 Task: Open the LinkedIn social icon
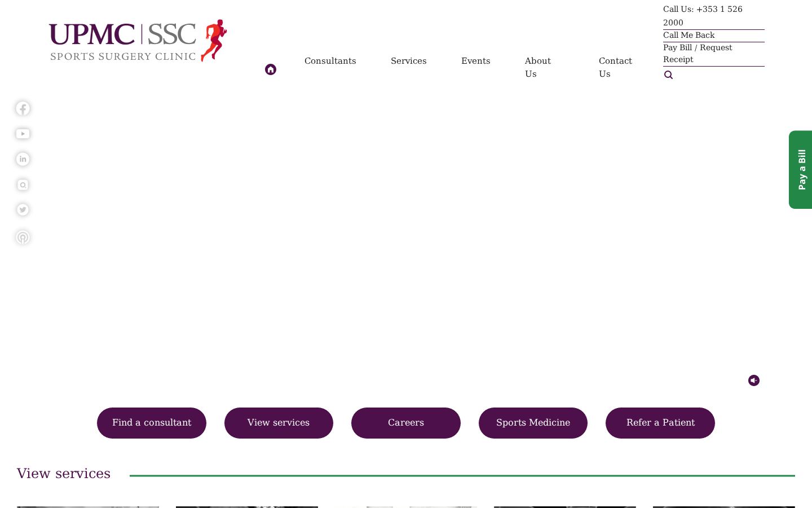tap(23, 159)
